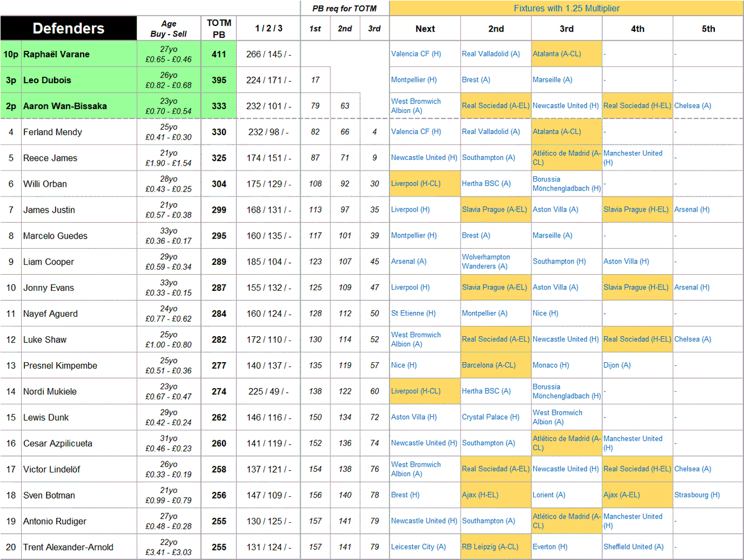Click Victor Lindelöf player name

coord(51,469)
